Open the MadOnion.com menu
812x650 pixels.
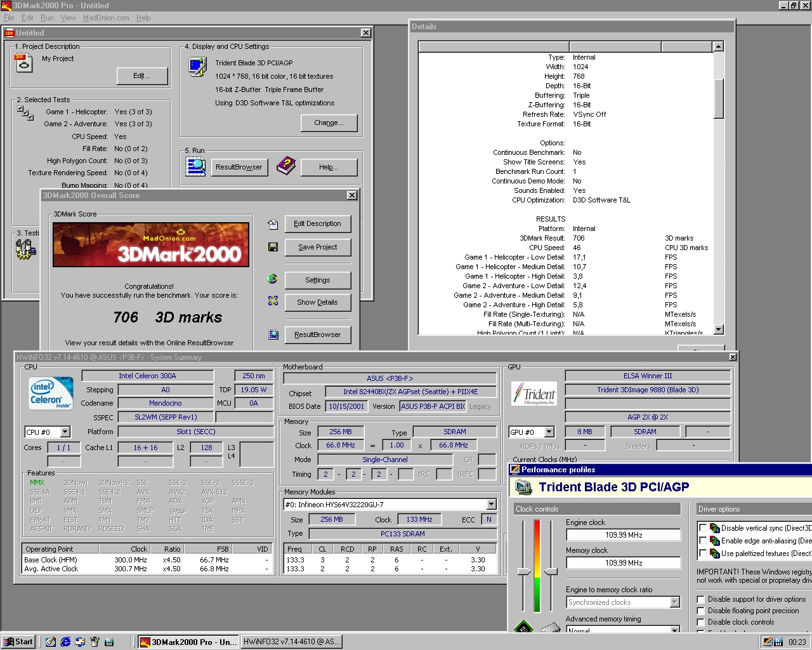105,18
